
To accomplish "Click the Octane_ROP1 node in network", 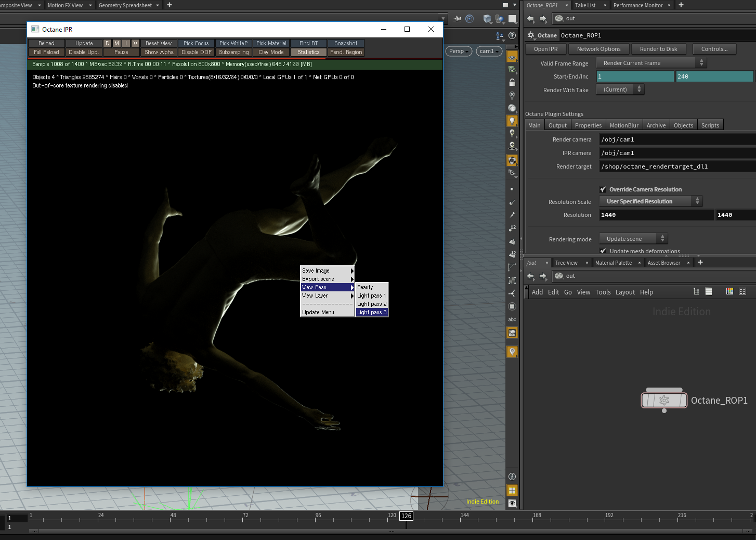I will (x=664, y=400).
